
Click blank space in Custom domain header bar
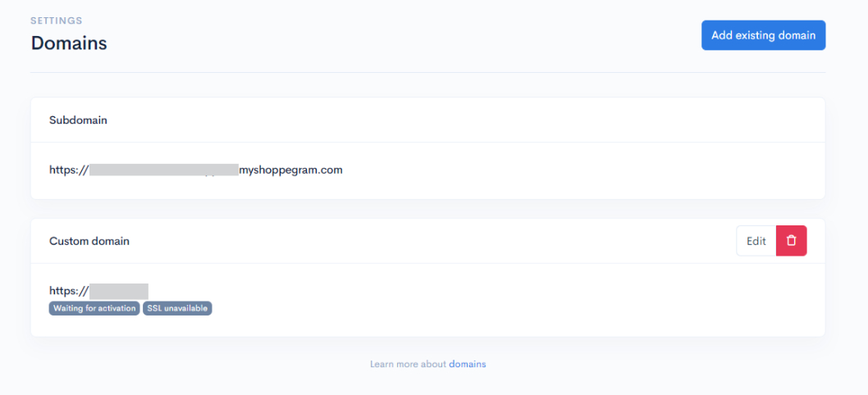(x=432, y=241)
